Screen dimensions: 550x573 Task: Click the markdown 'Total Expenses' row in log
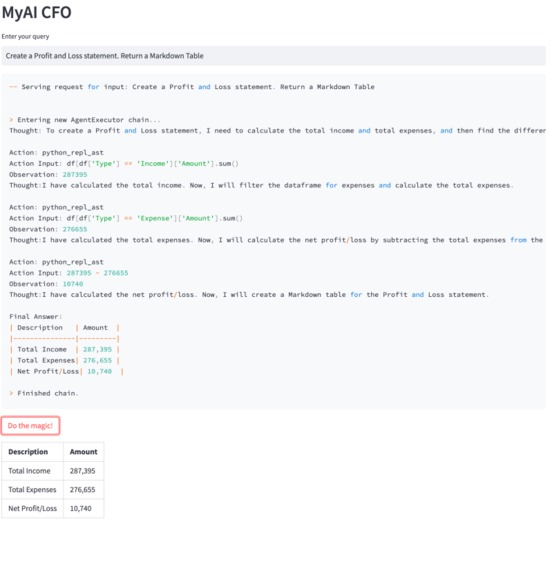coord(65,361)
